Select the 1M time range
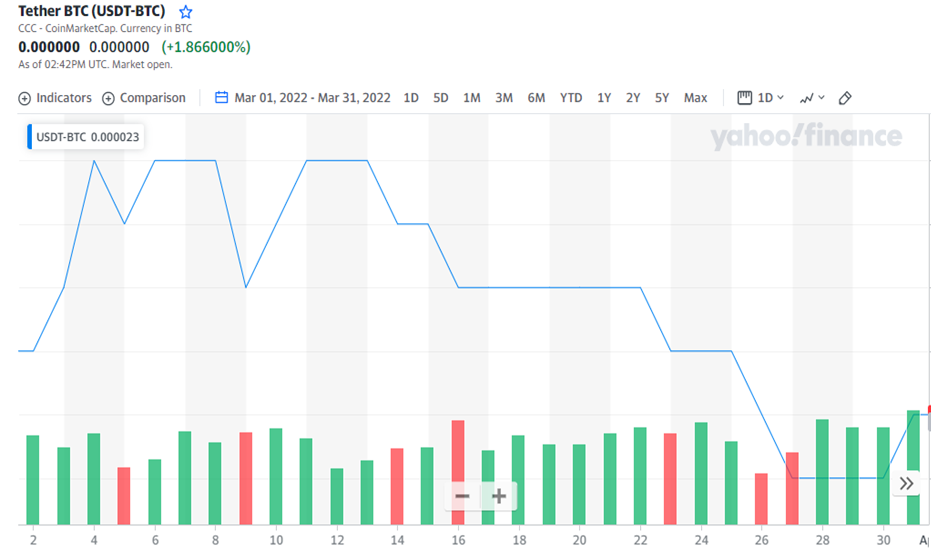The width and height of the screenshot is (931, 552). coord(472,98)
